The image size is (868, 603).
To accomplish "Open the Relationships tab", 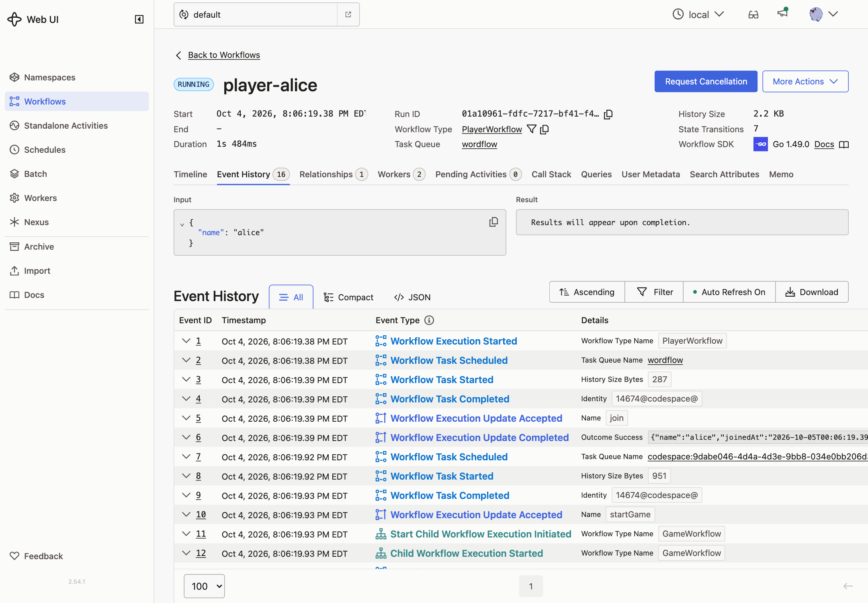I will point(334,174).
